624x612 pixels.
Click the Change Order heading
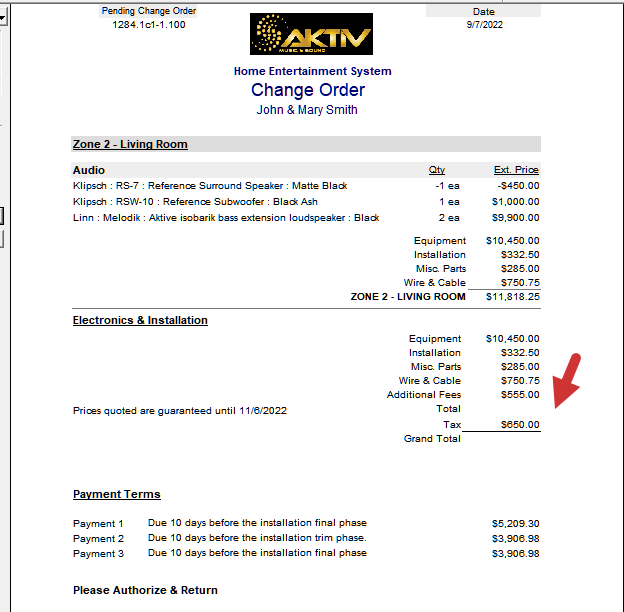(308, 90)
